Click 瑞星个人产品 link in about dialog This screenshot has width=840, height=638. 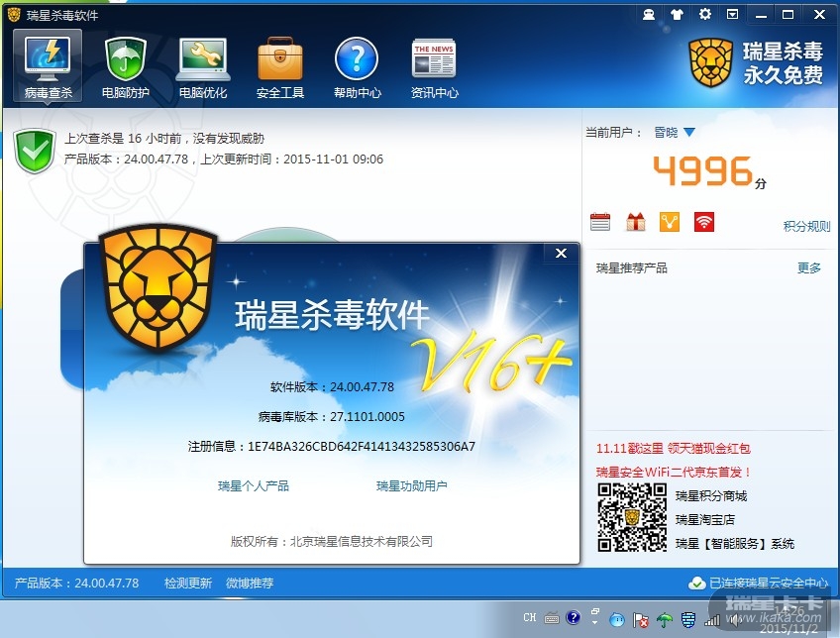point(254,485)
